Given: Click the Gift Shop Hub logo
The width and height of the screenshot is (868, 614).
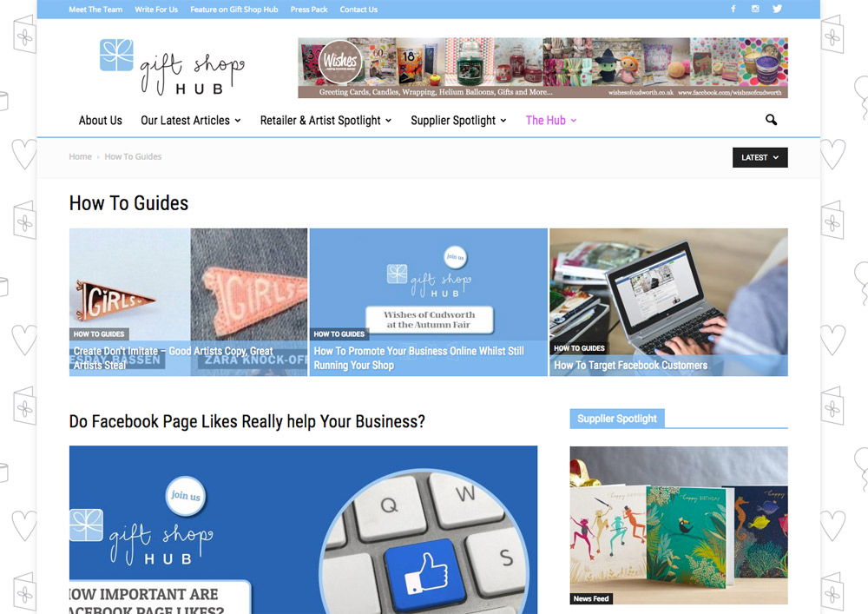Looking at the screenshot, I should coord(172,67).
